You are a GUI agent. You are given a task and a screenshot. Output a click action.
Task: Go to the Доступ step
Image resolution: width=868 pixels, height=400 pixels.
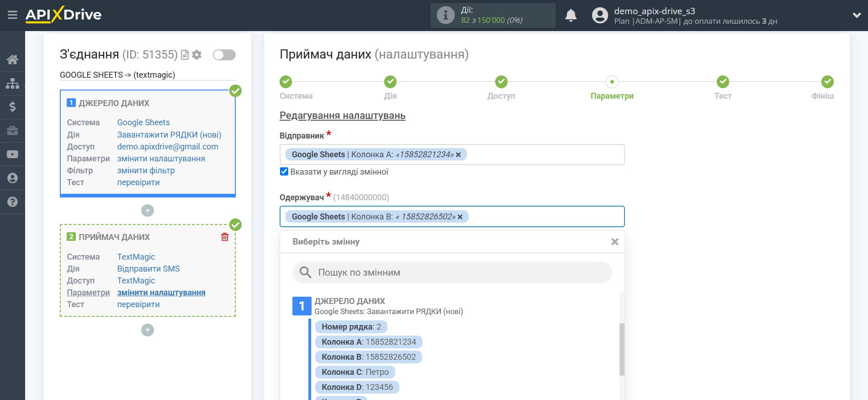tap(501, 82)
